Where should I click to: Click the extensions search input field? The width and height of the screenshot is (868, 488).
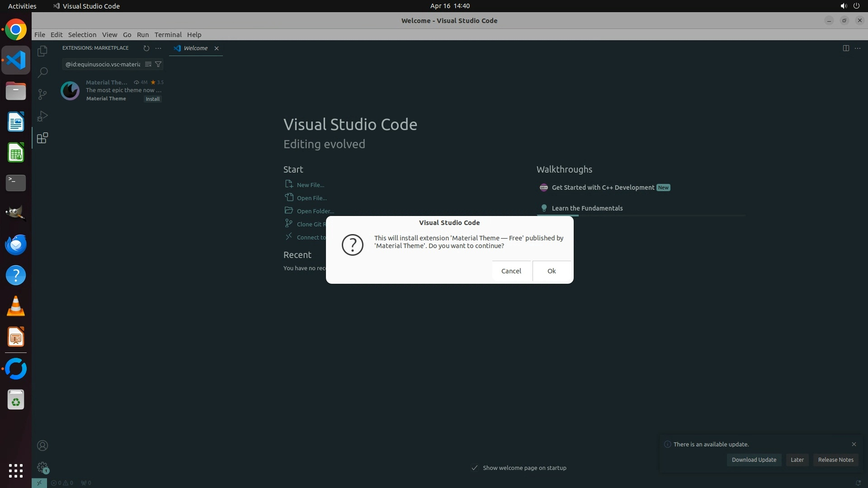pos(103,64)
